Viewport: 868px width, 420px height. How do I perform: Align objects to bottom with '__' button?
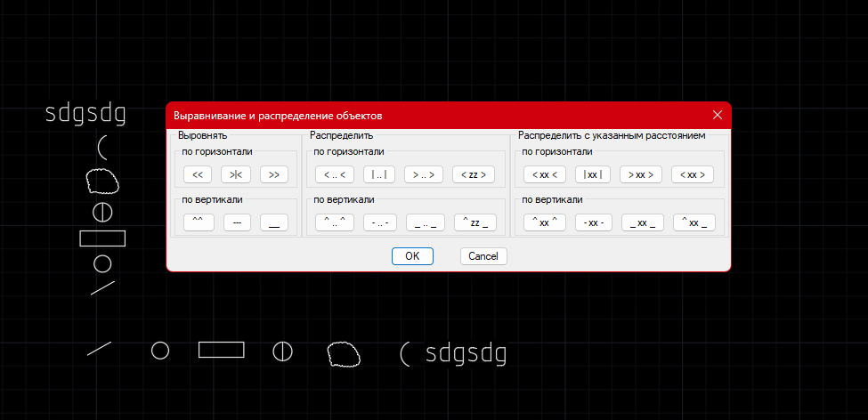(x=274, y=222)
